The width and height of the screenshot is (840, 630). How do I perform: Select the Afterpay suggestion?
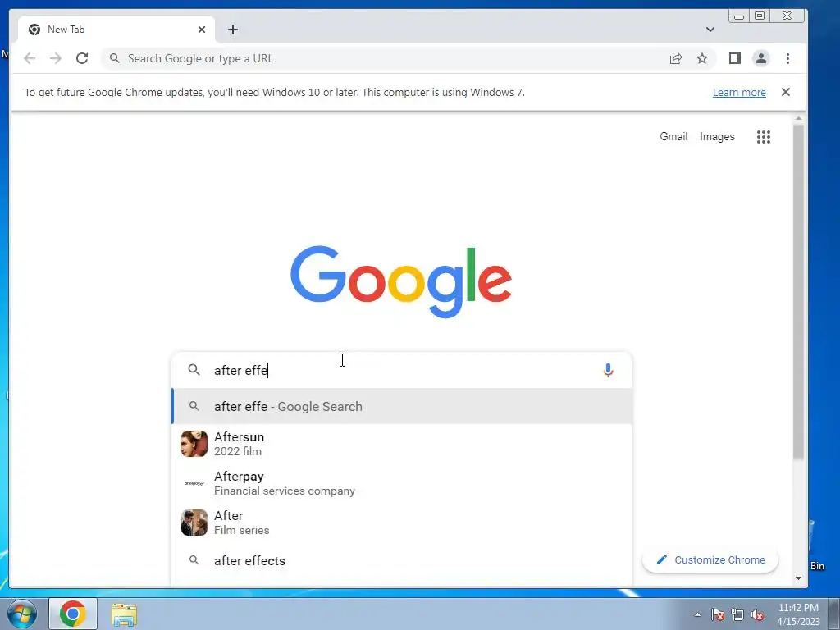(402, 483)
